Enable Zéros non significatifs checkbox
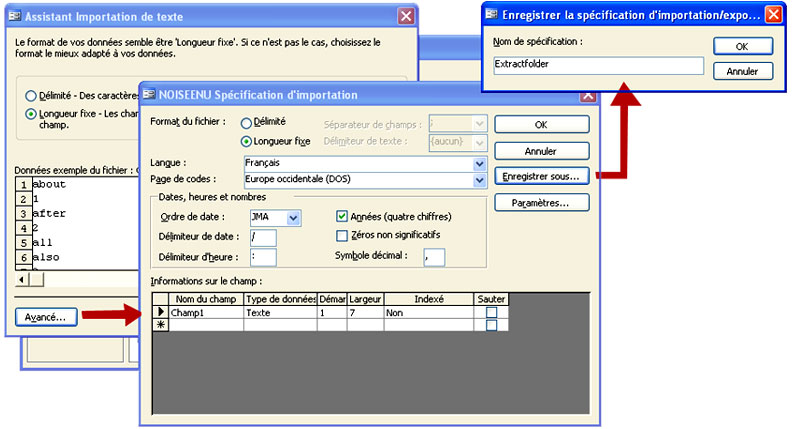Viewport: 794px width, 429px height. coord(342,235)
